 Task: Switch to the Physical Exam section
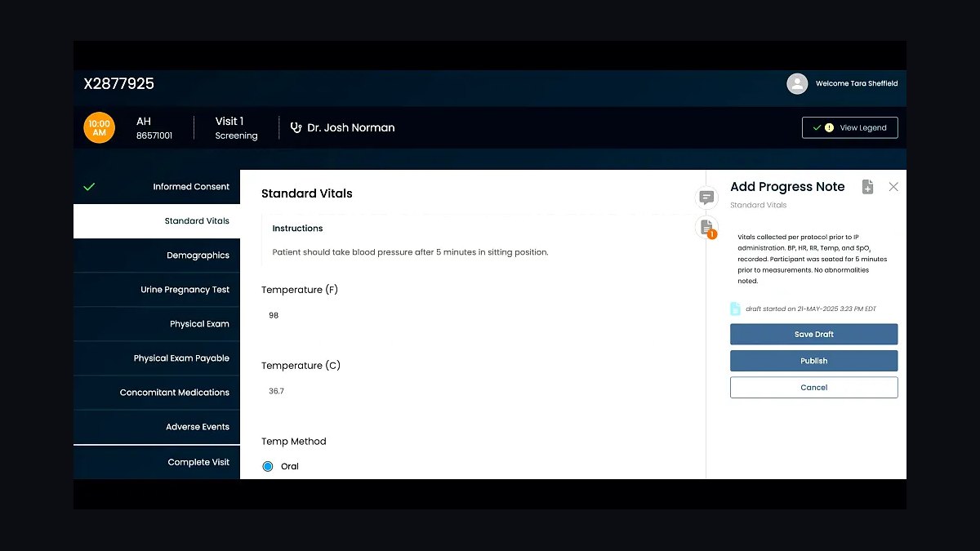157,324
